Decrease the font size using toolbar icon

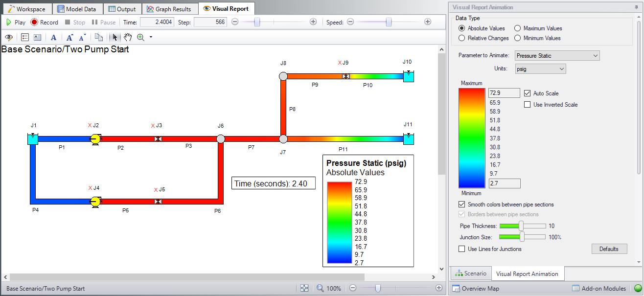click(x=82, y=37)
